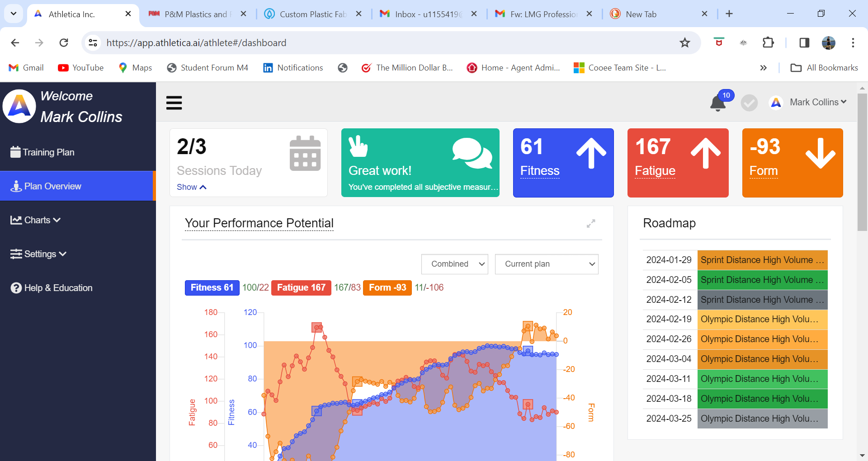Expand the Performance Potential chart fullscreen

pyautogui.click(x=591, y=224)
